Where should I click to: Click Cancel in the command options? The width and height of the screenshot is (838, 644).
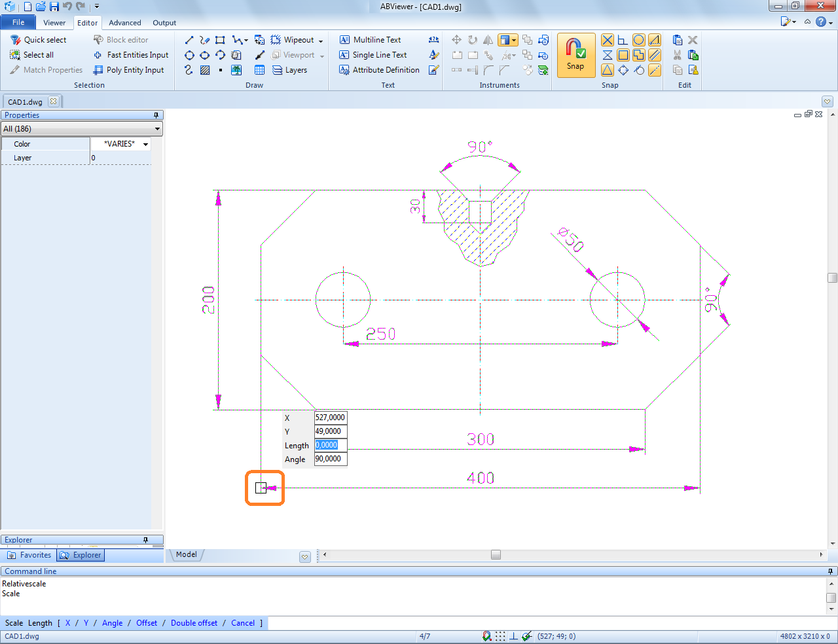pyautogui.click(x=243, y=623)
